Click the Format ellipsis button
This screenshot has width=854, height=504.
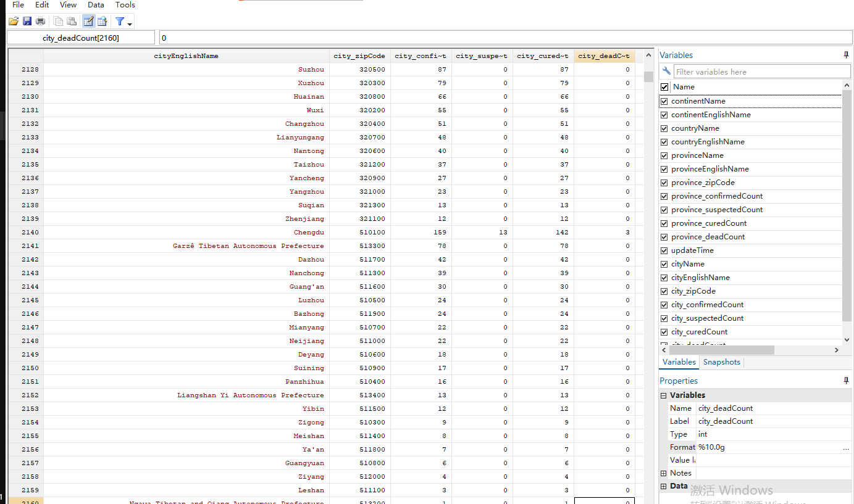coord(845,448)
